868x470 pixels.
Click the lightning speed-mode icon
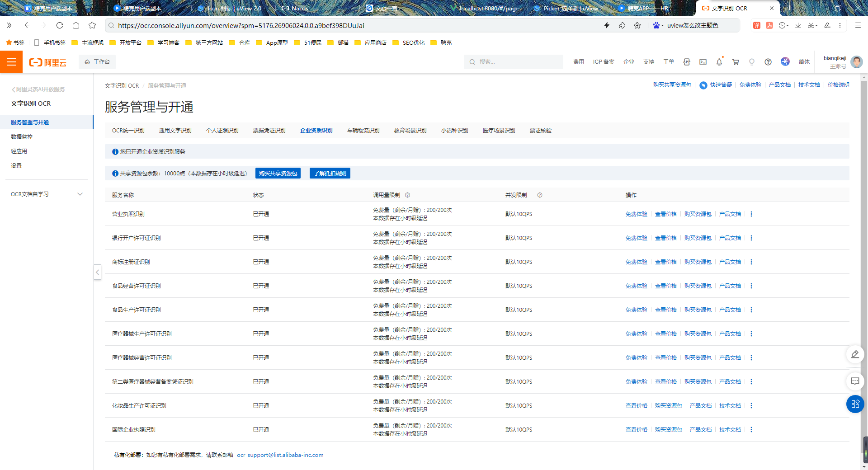pos(607,25)
